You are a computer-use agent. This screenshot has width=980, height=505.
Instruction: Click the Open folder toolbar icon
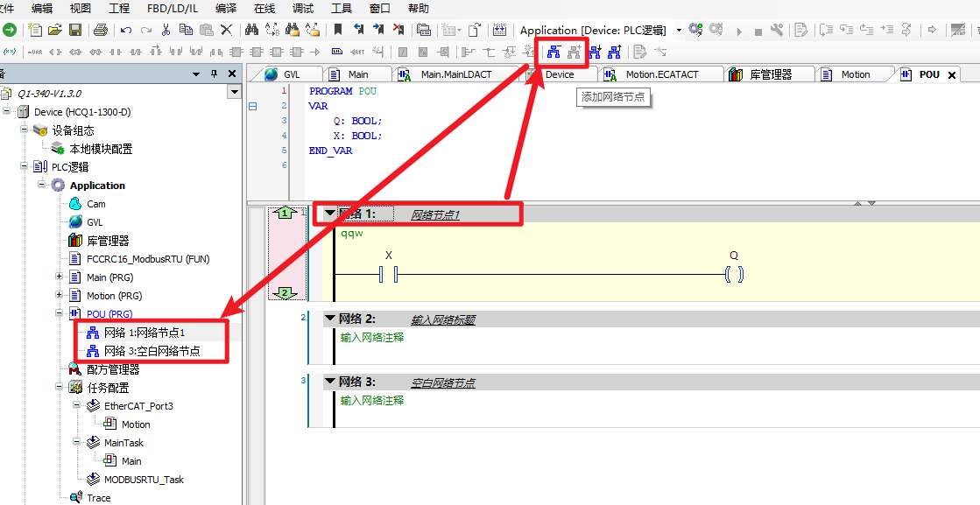[x=55, y=30]
